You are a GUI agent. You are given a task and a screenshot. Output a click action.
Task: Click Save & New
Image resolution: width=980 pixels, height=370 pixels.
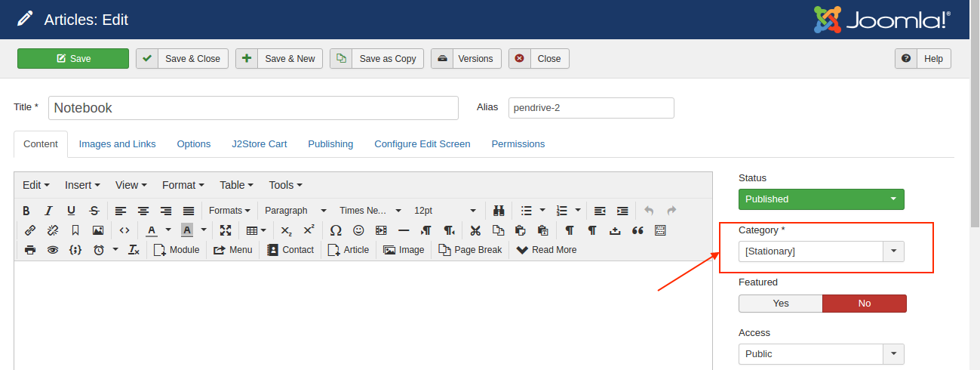[279, 59]
